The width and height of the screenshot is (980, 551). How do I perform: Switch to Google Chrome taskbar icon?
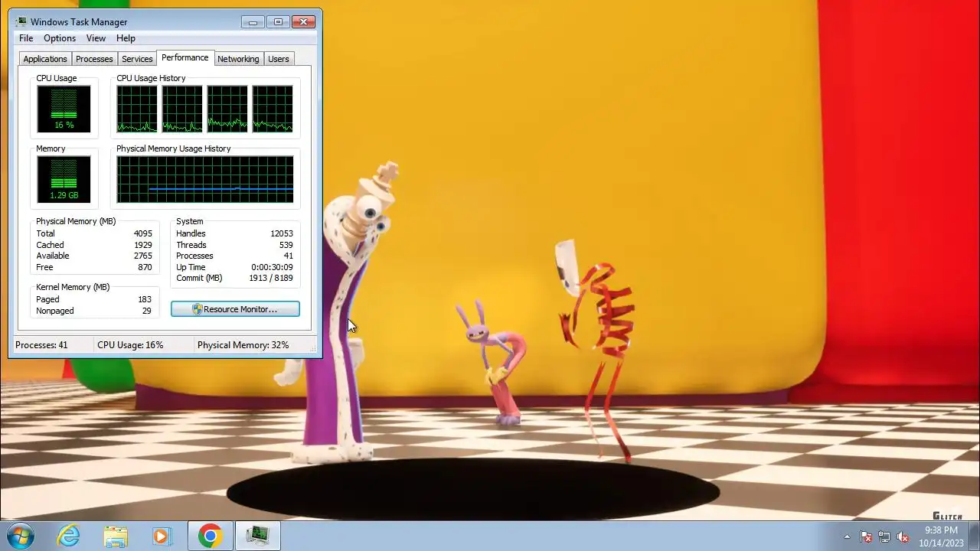[x=210, y=536]
